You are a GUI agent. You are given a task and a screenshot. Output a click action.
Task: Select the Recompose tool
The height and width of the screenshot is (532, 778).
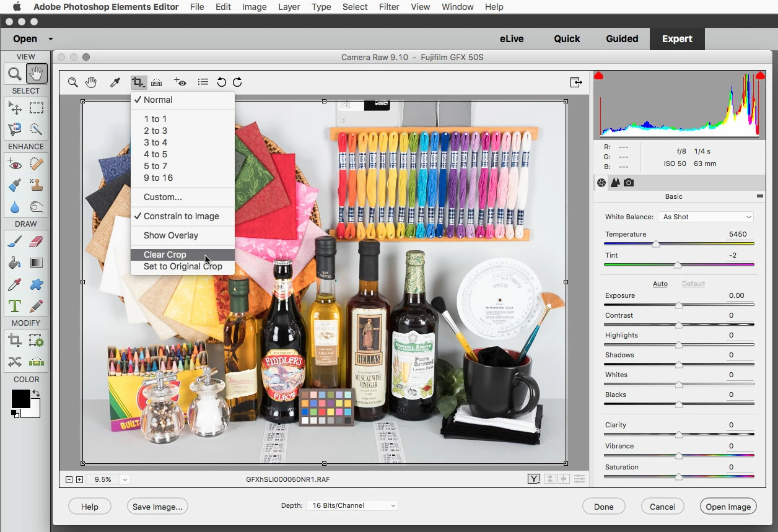click(37, 341)
